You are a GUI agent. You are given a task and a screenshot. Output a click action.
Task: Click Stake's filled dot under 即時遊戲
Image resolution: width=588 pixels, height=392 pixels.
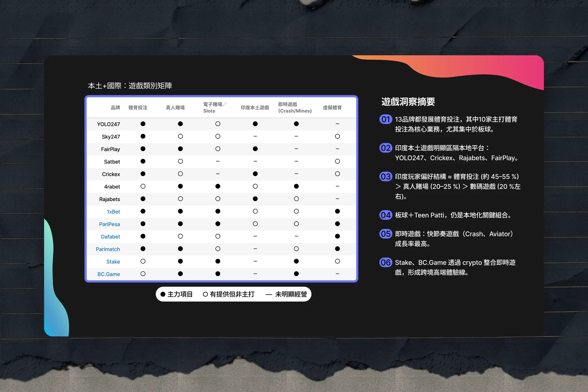pyautogui.click(x=296, y=261)
